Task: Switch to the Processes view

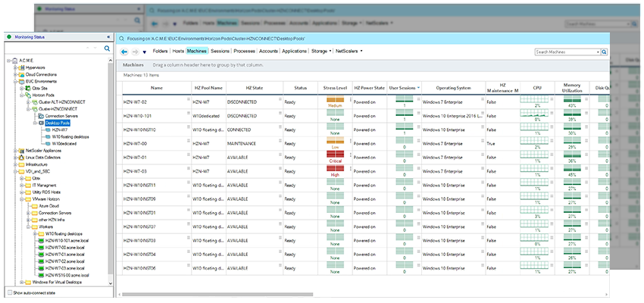Action: tap(245, 52)
